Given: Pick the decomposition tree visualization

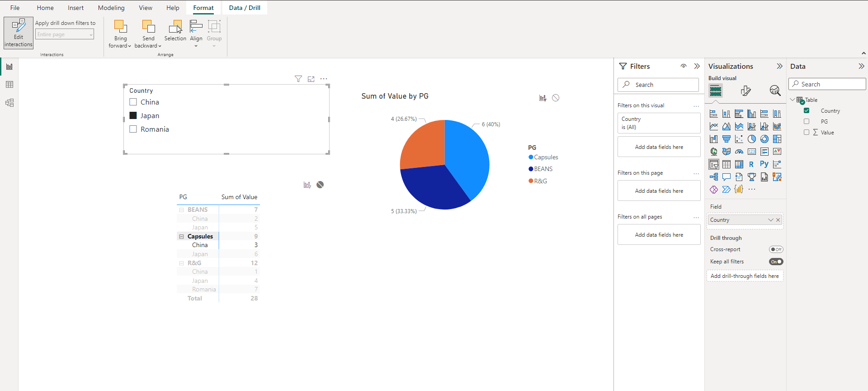Looking at the screenshot, I should [x=714, y=177].
